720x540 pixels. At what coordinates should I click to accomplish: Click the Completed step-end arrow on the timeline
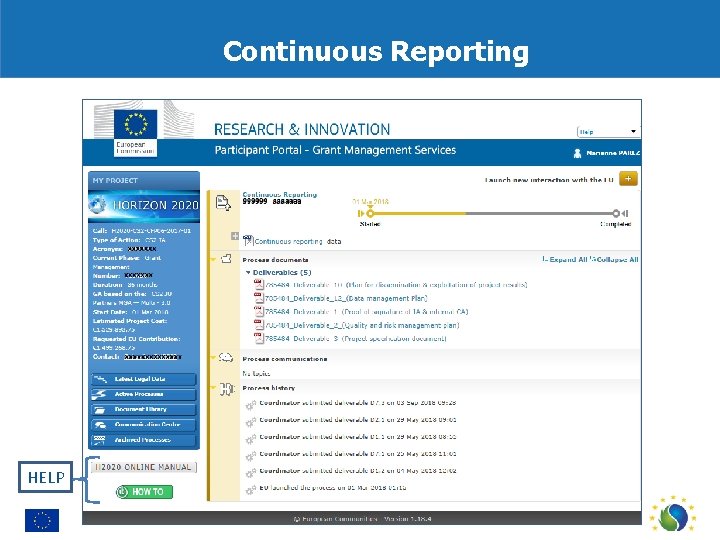tap(624, 213)
